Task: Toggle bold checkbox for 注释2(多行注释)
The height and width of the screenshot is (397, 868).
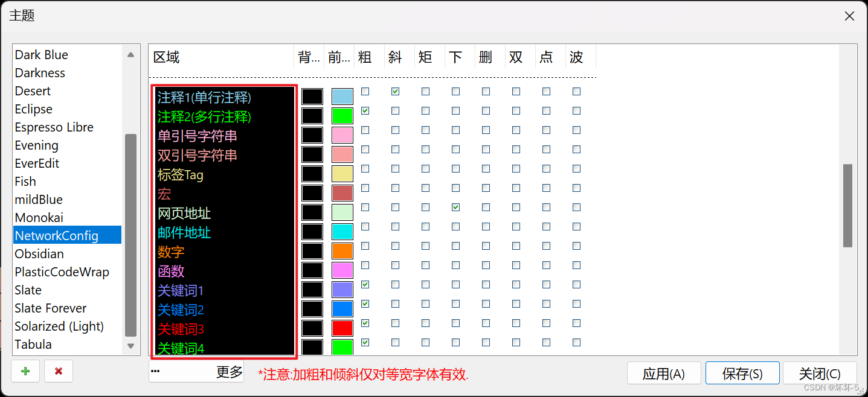Action: click(365, 111)
